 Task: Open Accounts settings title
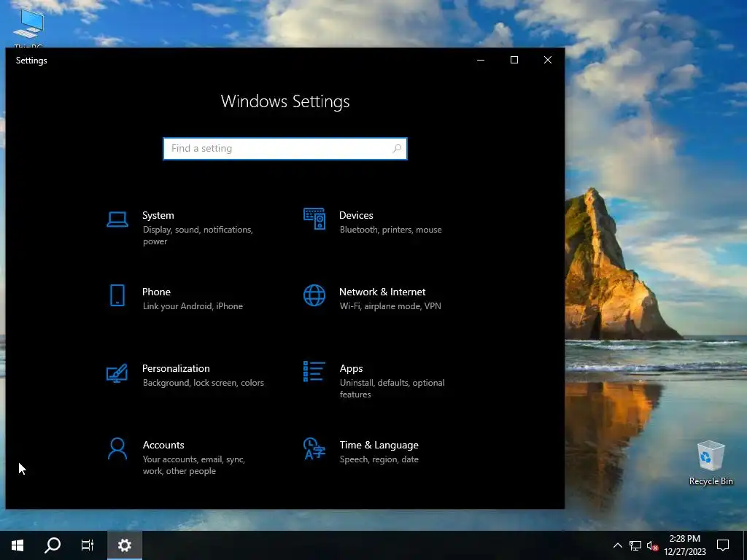(x=163, y=446)
